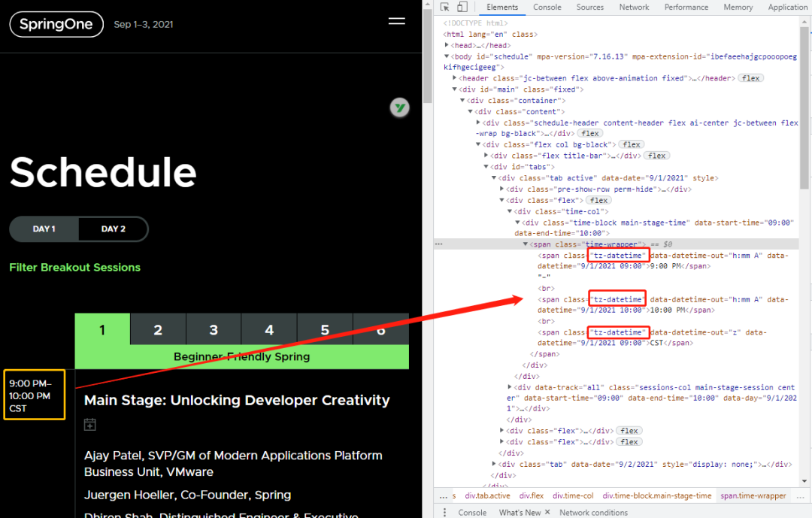Click the webpage vertical scrollbar thumb
The width and height of the screenshot is (812, 518).
pos(427,56)
